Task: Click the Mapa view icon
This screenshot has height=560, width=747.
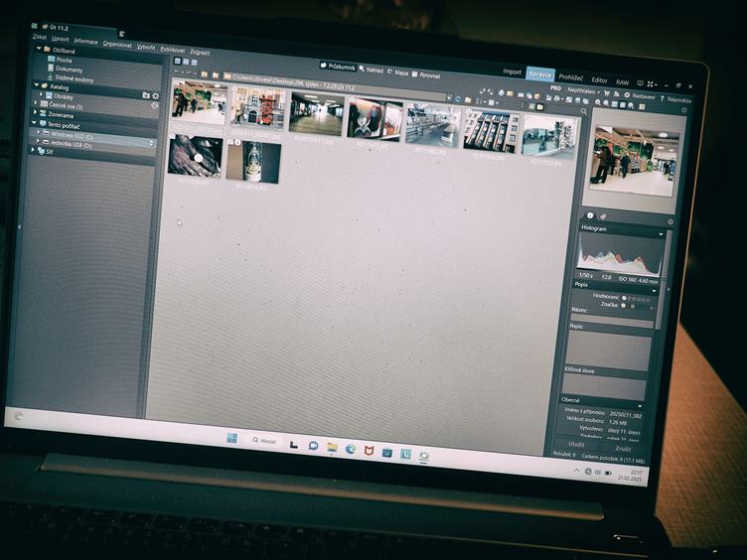Action: 398,71
